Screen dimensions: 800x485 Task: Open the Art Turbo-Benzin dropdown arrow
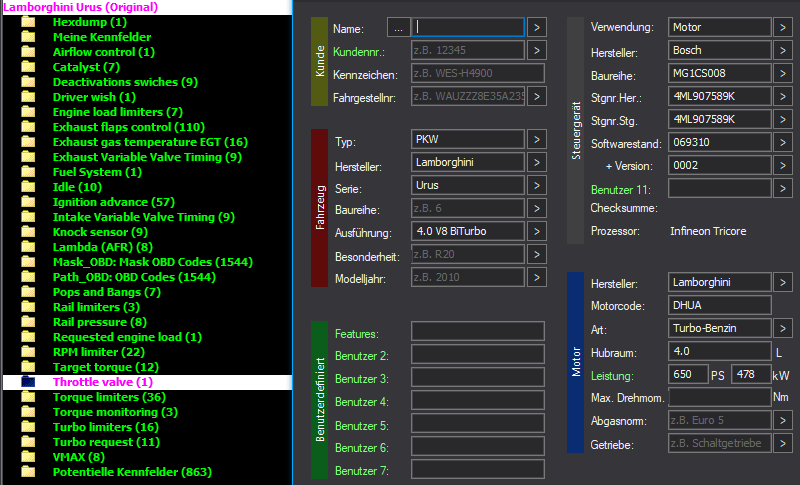(782, 328)
